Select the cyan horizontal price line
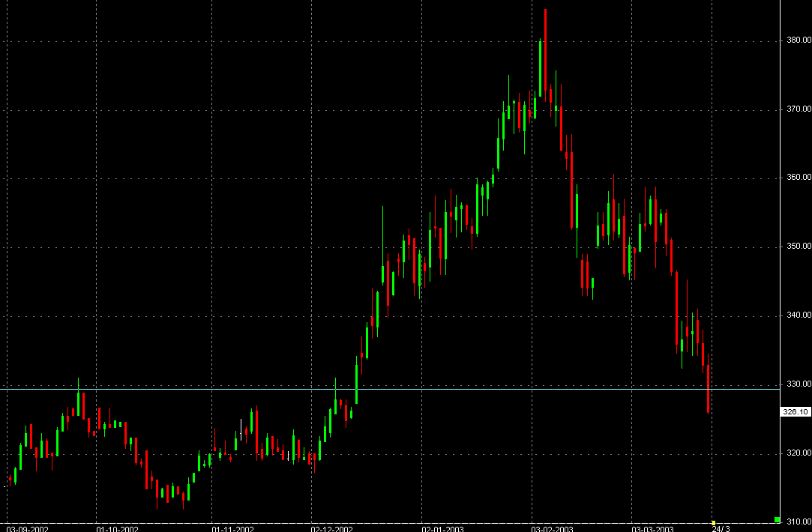812x532 pixels. [389, 389]
